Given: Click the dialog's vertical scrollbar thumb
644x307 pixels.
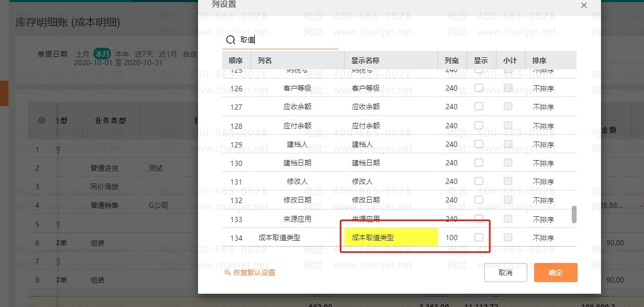Looking at the screenshot, I should click(x=574, y=214).
